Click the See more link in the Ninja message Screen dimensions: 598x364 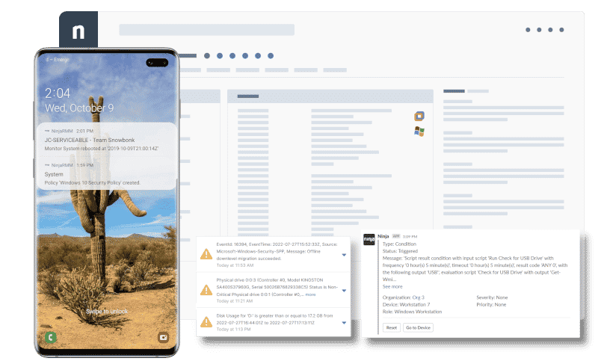click(392, 286)
